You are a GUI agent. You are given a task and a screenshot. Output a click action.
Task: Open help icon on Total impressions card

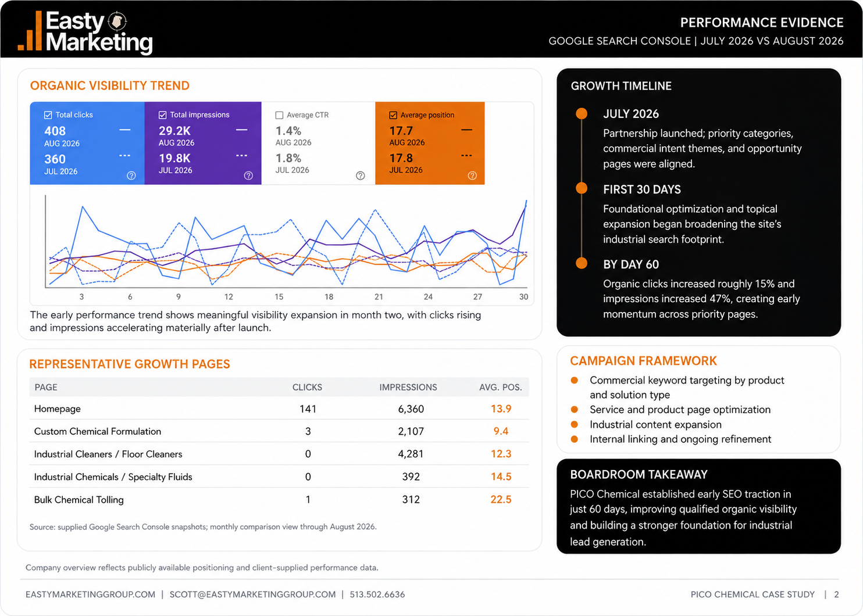(x=248, y=176)
